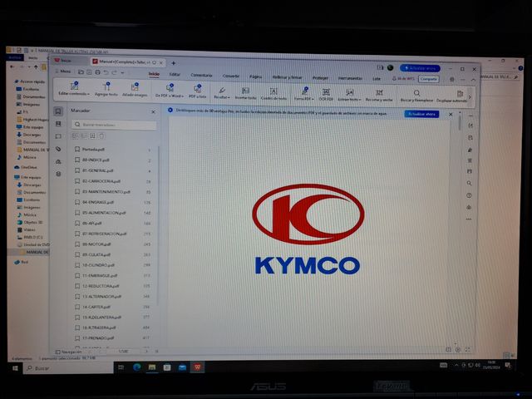Select the Cuadro de texto tool

273,94
